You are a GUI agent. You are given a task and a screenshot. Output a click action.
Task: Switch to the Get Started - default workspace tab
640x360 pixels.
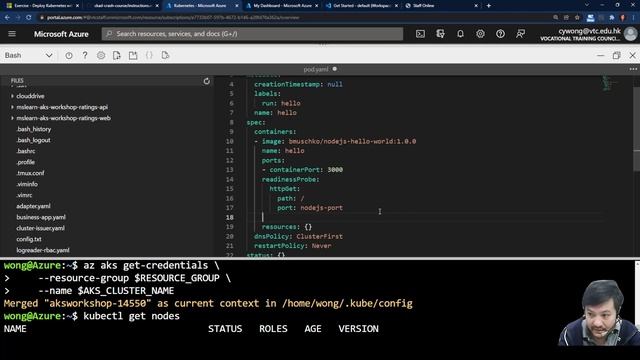click(x=362, y=6)
